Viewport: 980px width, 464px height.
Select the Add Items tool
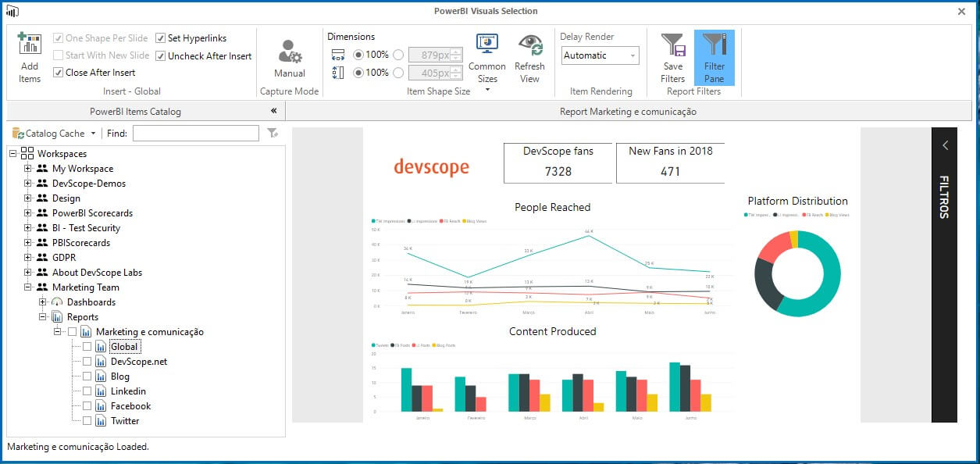click(29, 59)
